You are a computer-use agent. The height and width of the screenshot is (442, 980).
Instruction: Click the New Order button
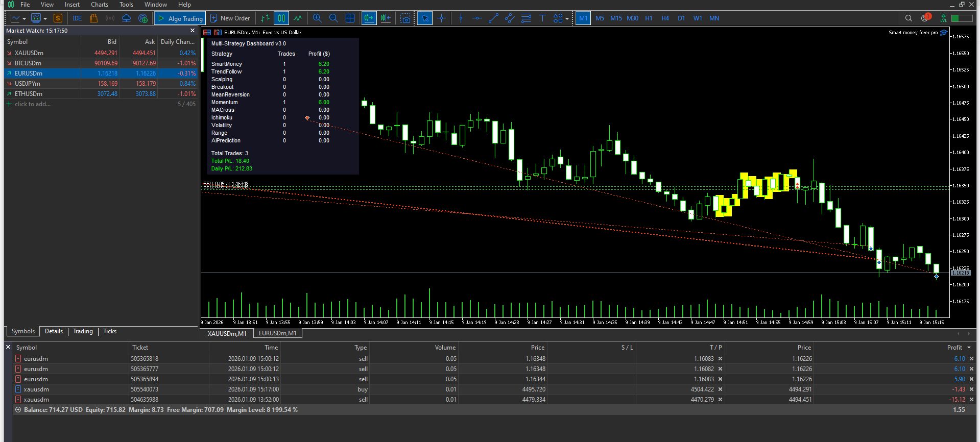coord(230,18)
